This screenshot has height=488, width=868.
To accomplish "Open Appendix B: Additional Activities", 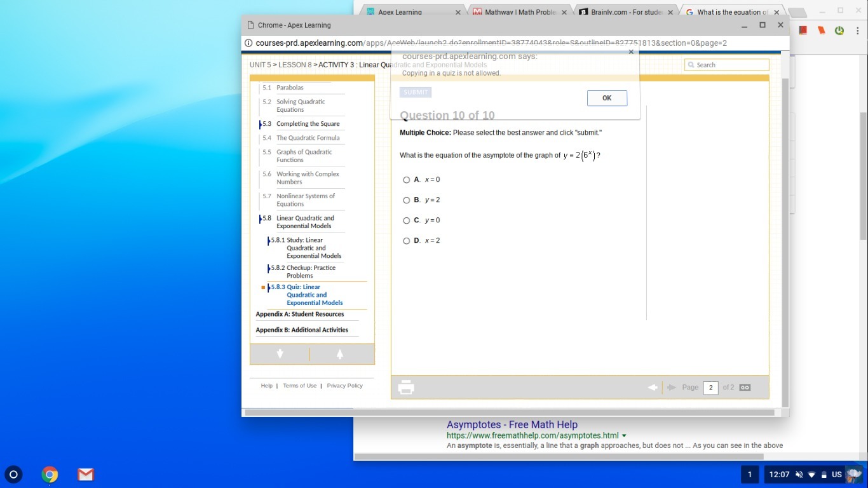I will [302, 330].
